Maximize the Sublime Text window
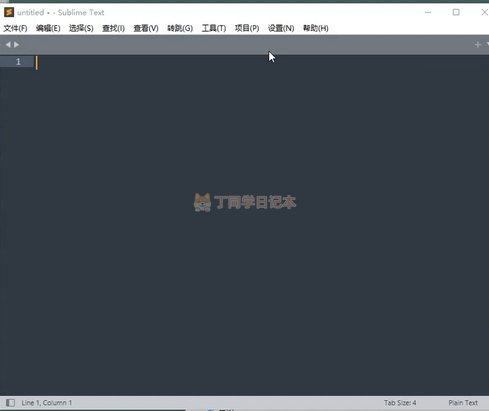 click(456, 12)
